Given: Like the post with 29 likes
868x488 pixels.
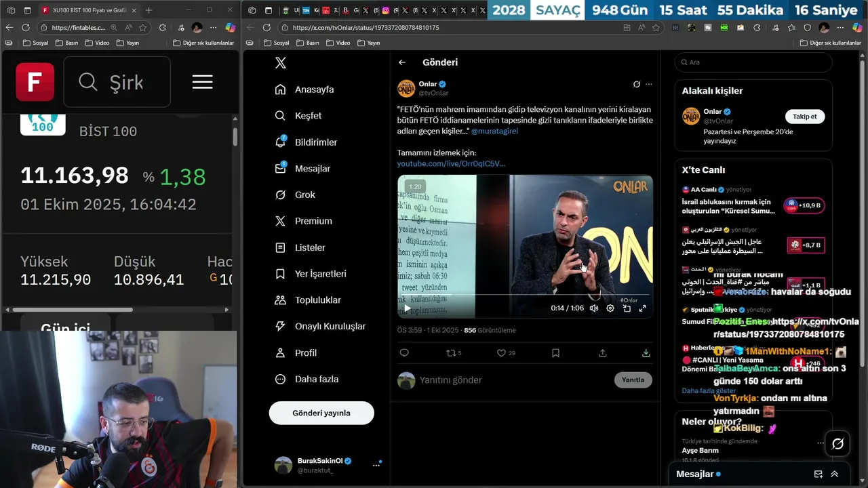Looking at the screenshot, I should [x=506, y=353].
